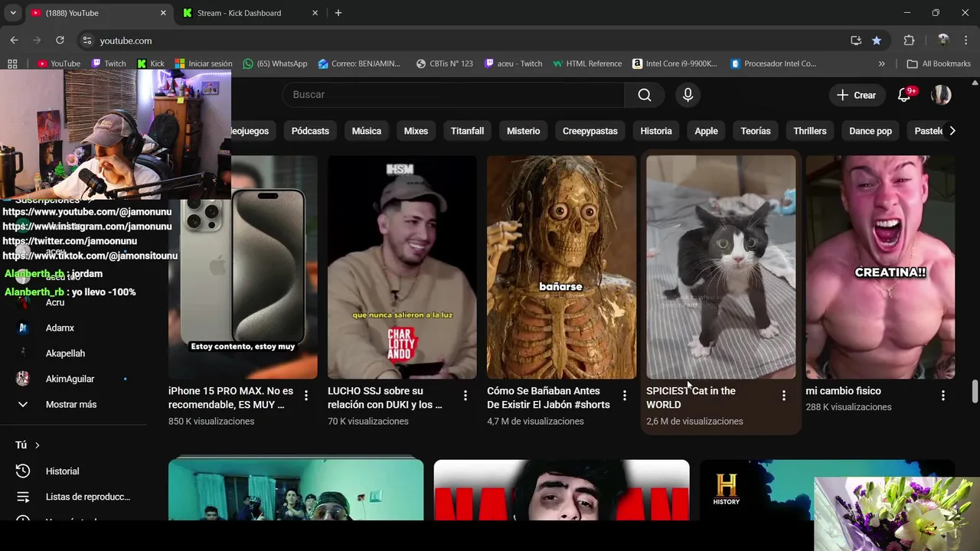Focus the Buscar search field

point(453,95)
